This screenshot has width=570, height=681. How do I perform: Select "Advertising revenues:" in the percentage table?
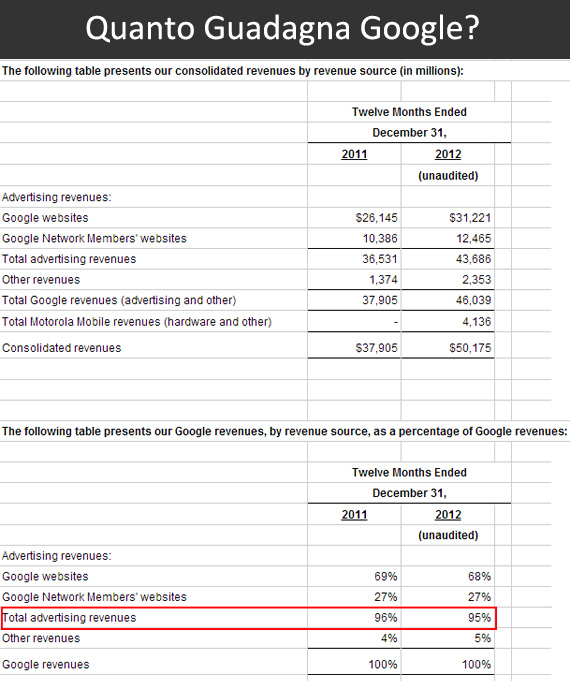[x=56, y=556]
